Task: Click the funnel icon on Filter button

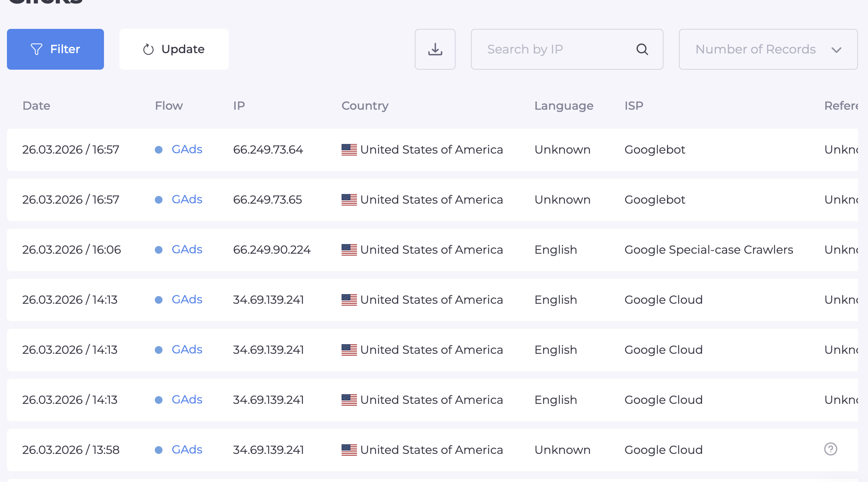Action: 37,49
